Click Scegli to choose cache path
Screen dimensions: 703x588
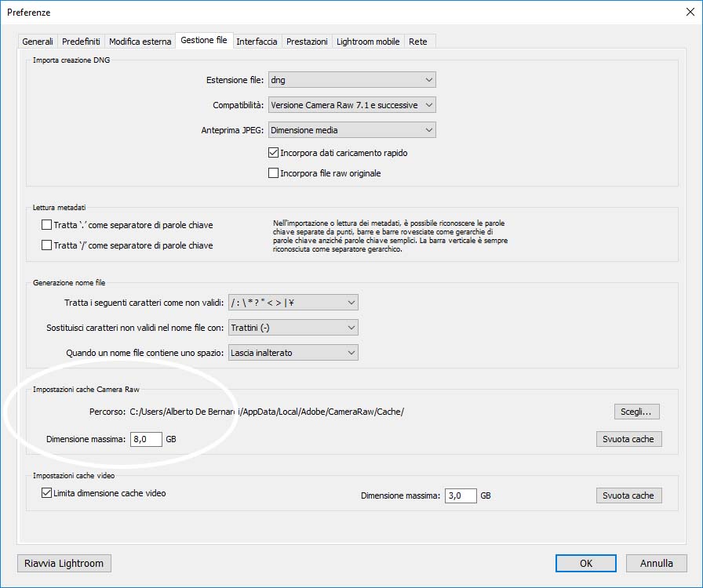pyautogui.click(x=636, y=412)
